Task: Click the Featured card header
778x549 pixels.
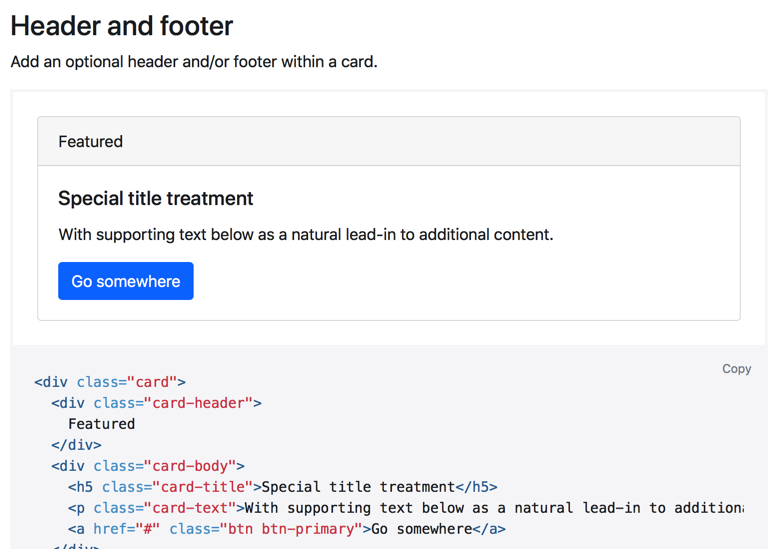Action: click(90, 141)
